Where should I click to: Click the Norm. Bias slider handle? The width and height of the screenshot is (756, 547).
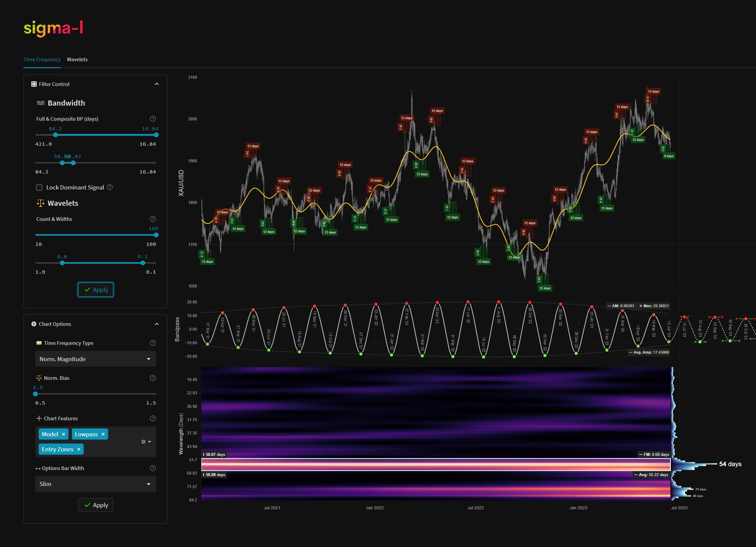click(x=35, y=394)
